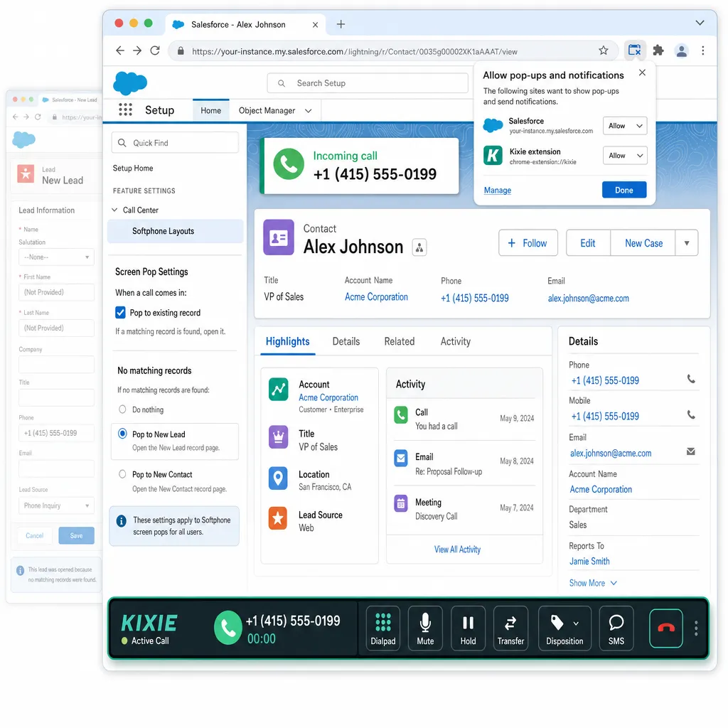Select Pop to New Contact radio option

(x=122, y=474)
